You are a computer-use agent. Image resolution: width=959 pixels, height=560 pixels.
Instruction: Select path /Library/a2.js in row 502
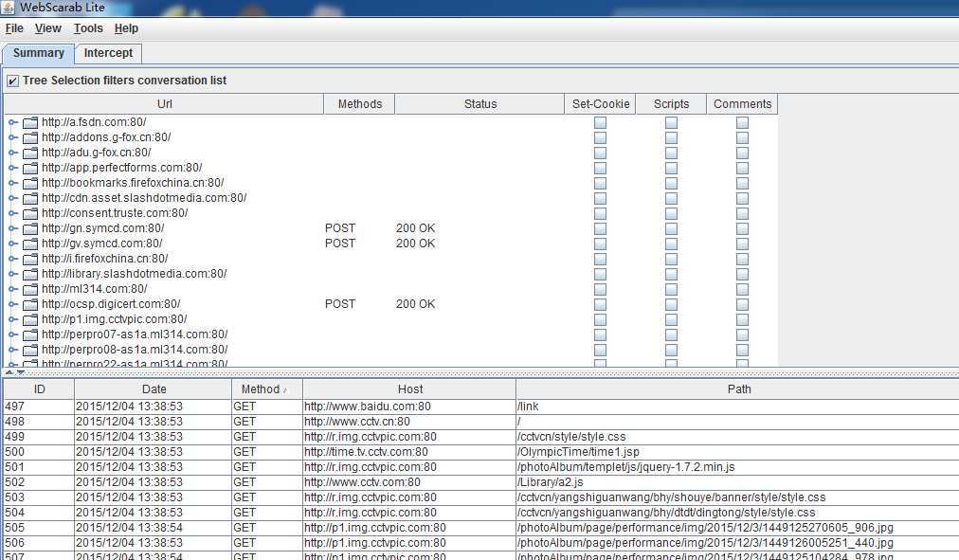coord(551,482)
